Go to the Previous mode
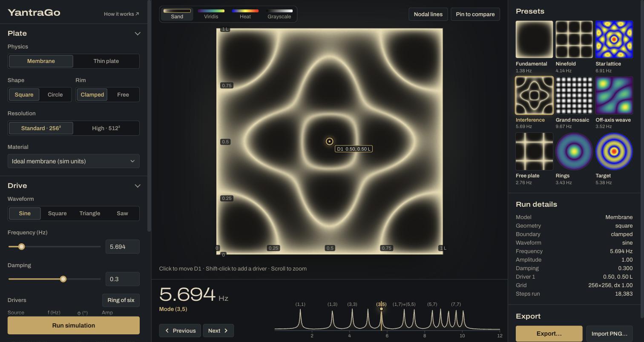644x342 pixels. pos(180,331)
